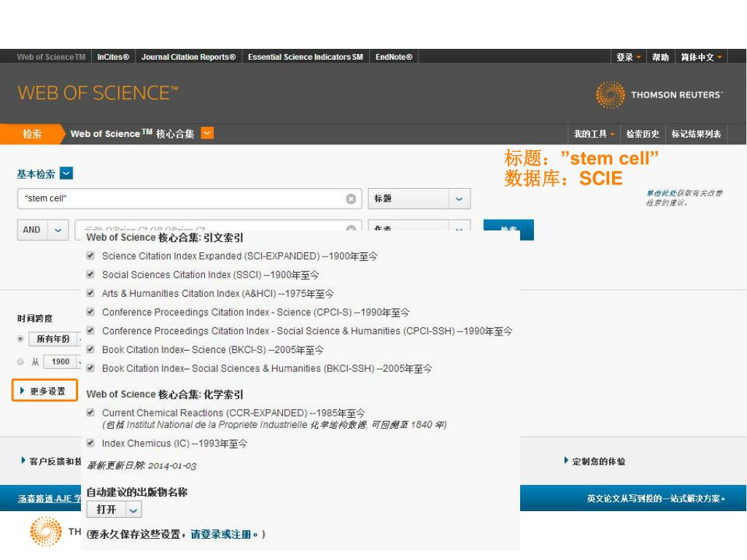Open Journal Citation Reports tab
747x560 pixels.
tap(189, 57)
